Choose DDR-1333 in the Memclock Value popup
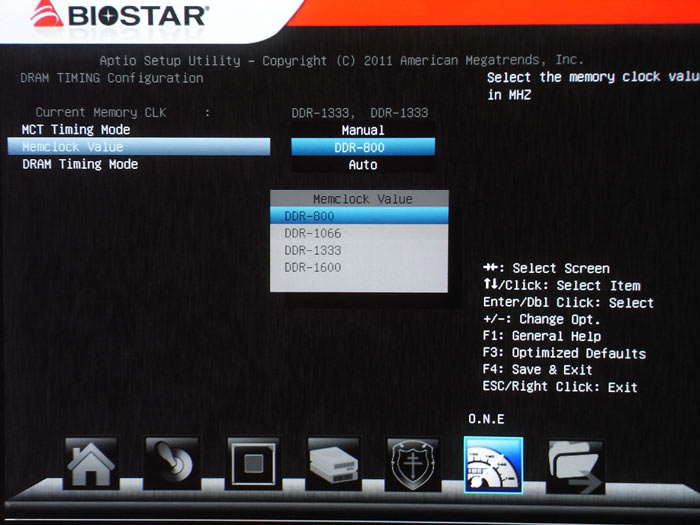The width and height of the screenshot is (700, 525). pyautogui.click(x=359, y=250)
